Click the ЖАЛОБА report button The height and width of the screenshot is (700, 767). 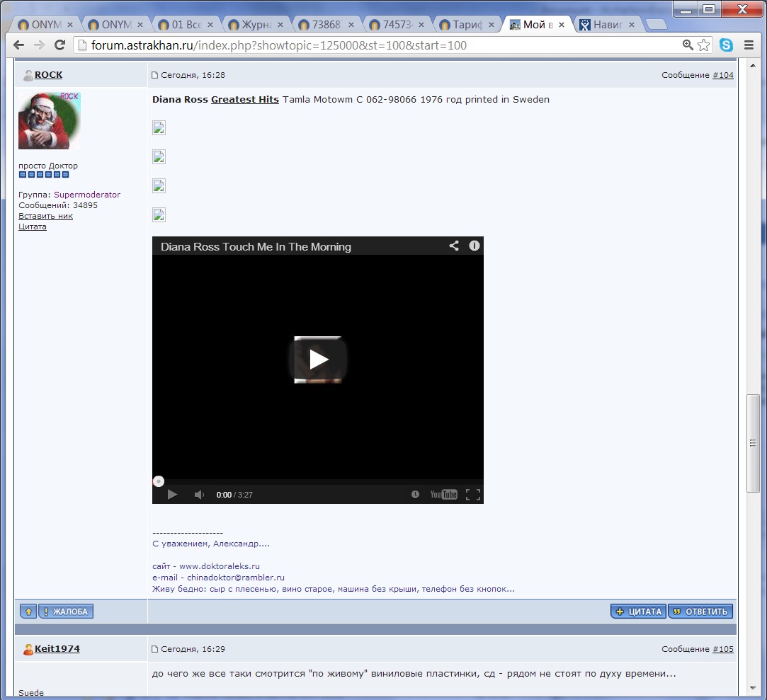pyautogui.click(x=66, y=612)
